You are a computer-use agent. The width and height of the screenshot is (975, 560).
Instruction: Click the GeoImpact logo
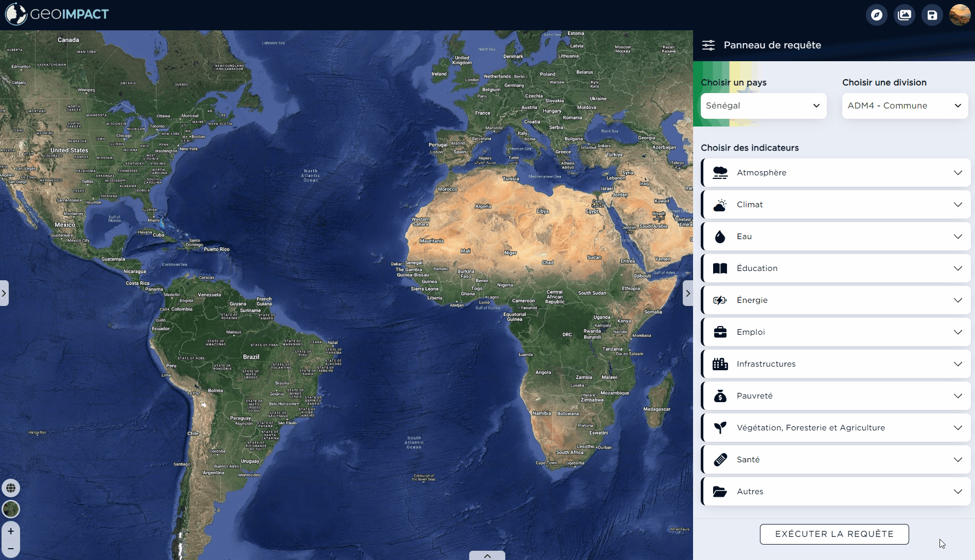57,14
